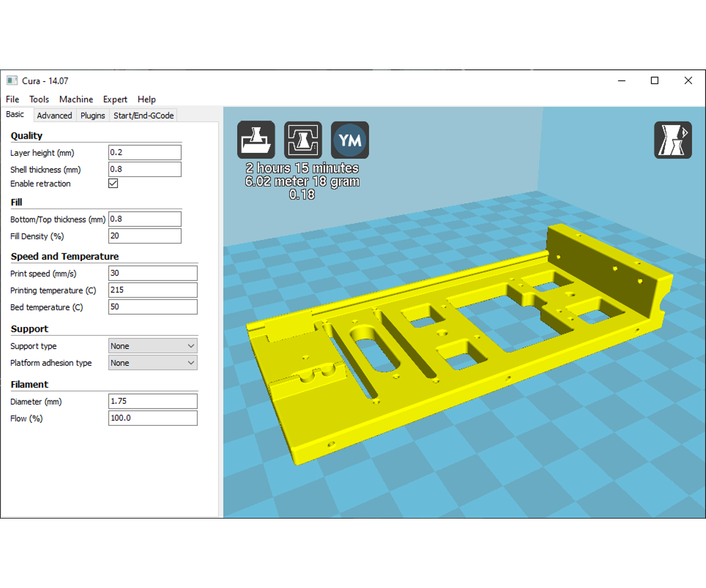The width and height of the screenshot is (706, 588).
Task: Open the Start/End-GCode tab
Action: pos(143,115)
